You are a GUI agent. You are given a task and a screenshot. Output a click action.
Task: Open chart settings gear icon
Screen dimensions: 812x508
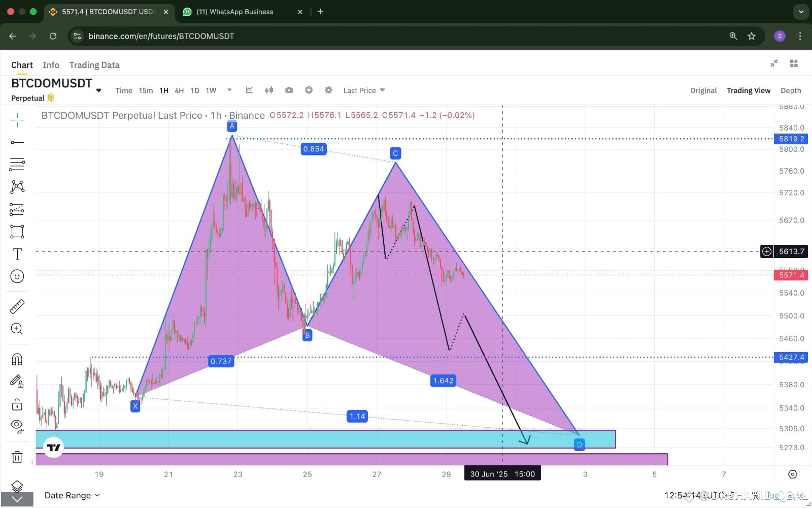(328, 90)
